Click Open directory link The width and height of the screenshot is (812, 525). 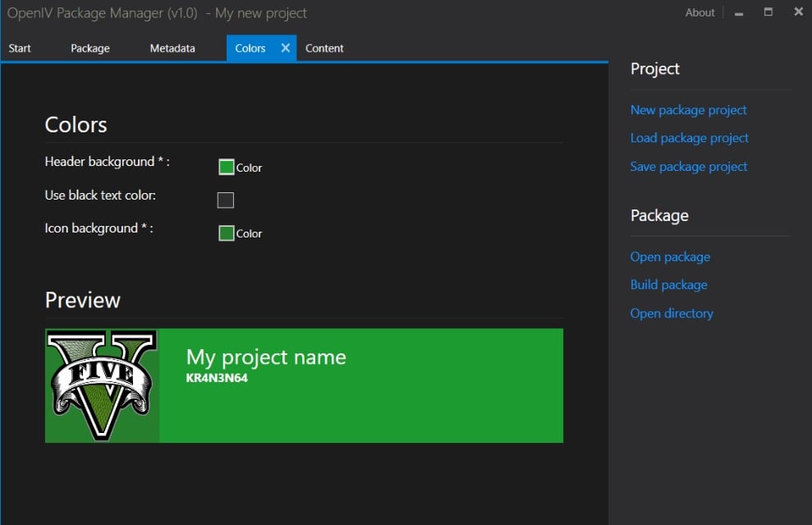pyautogui.click(x=672, y=314)
